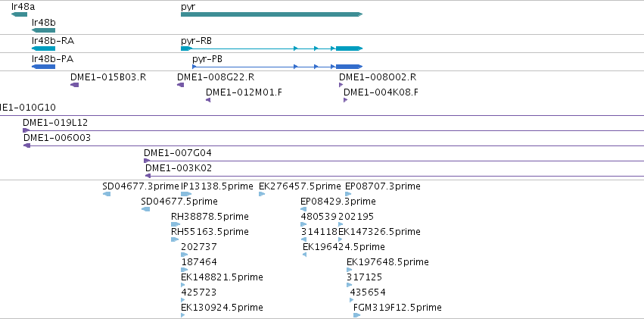Image resolution: width=644 pixels, height=319 pixels.
Task: Select the Ir48b gene glyph
Action: point(43,30)
